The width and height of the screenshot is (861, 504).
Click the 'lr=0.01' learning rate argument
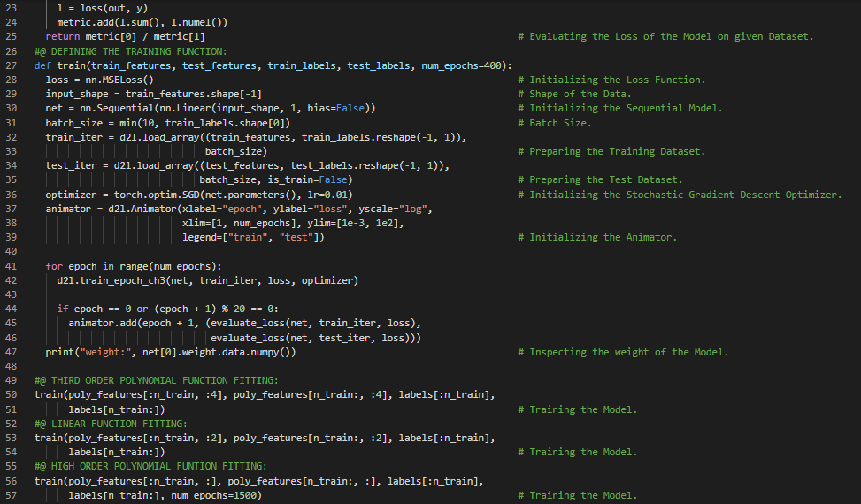pos(334,195)
